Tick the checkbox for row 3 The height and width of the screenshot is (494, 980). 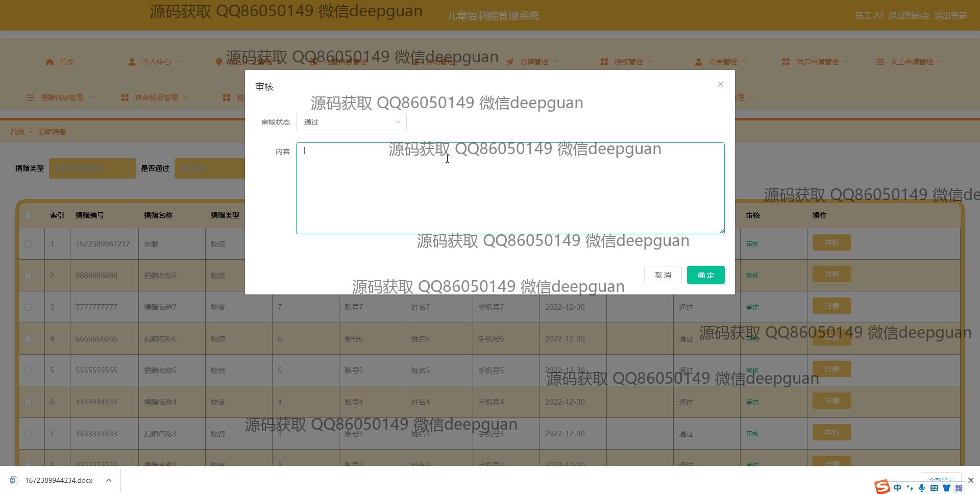28,307
